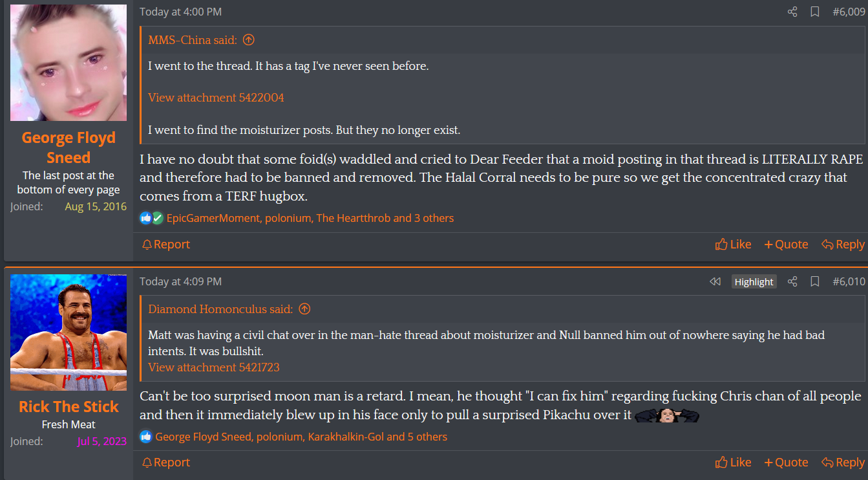
Task: Click rewind arrows icon beside Highlight
Action: [715, 281]
